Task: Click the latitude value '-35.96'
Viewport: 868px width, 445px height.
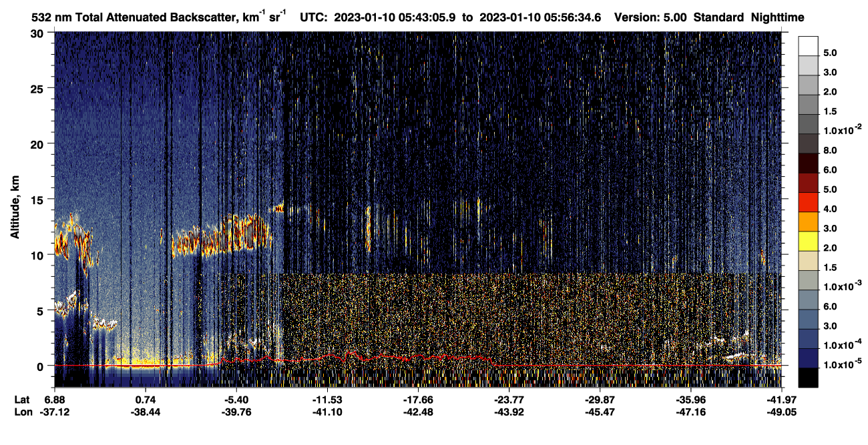Action: pos(690,400)
